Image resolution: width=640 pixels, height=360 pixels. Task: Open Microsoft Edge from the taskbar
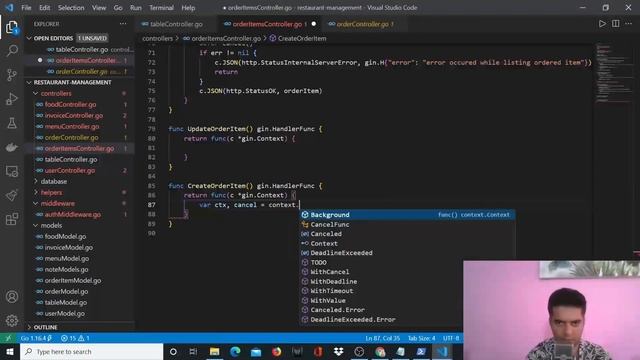235,351
